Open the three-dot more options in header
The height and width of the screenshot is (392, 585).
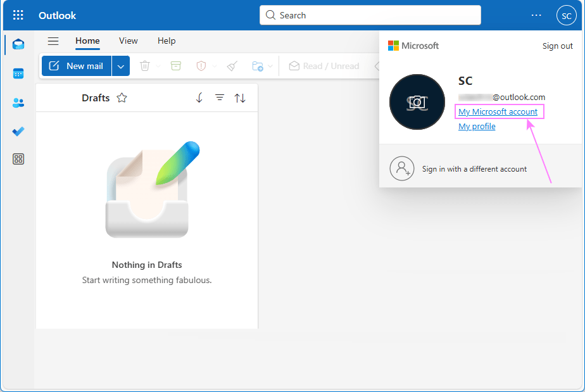click(536, 15)
